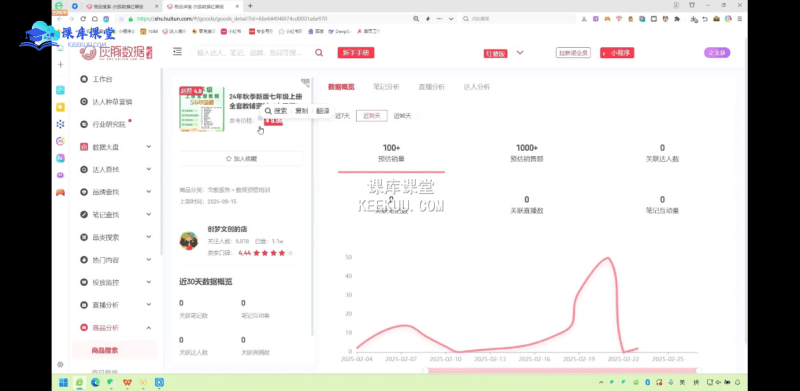
Task: Click the browser home icon
Action: click(94, 19)
